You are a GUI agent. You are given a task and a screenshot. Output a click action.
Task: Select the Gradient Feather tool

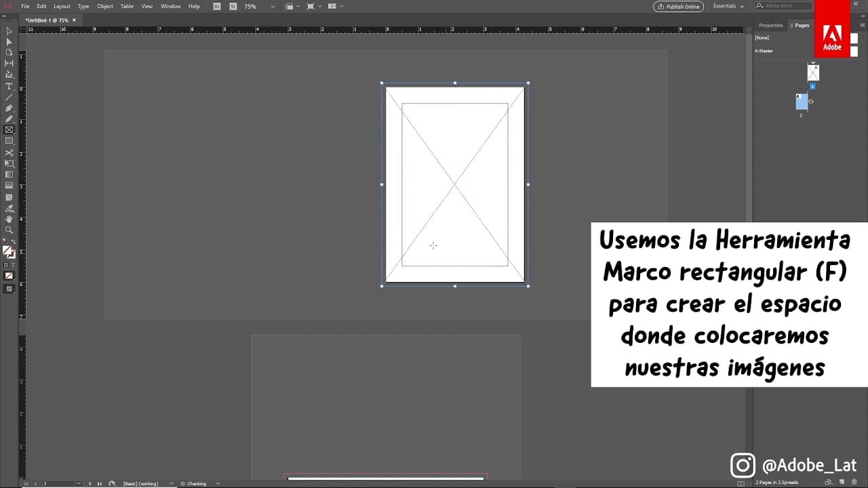pos(9,185)
